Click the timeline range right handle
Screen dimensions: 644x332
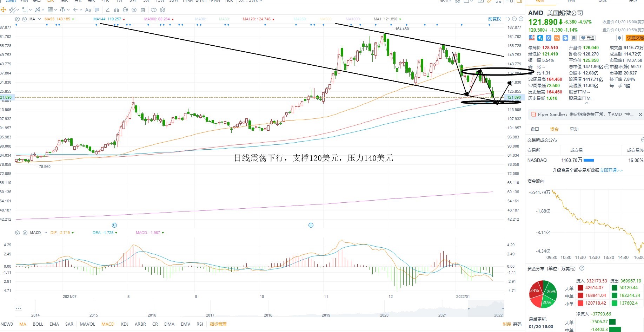pyautogui.click(x=503, y=308)
